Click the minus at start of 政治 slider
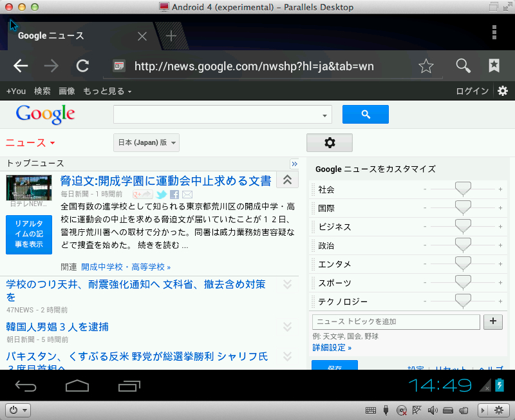The image size is (515, 420). pyautogui.click(x=425, y=245)
